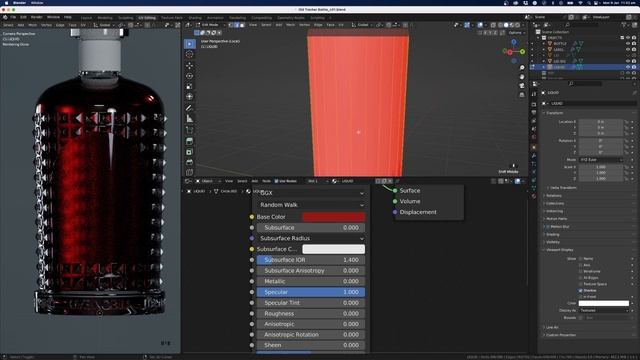Expand the Subsurface Radius field
Viewport: 640px width, 360px height.
[311, 238]
